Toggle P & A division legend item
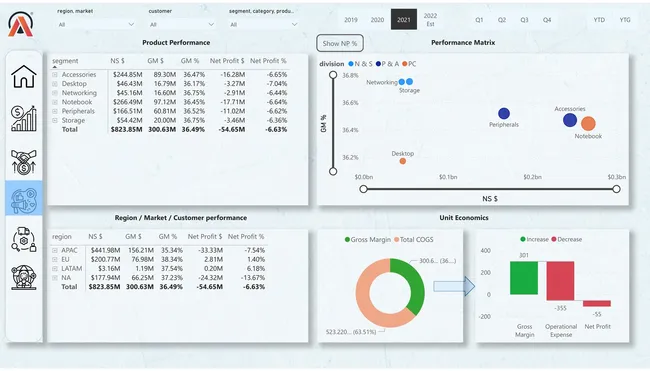 coord(387,64)
